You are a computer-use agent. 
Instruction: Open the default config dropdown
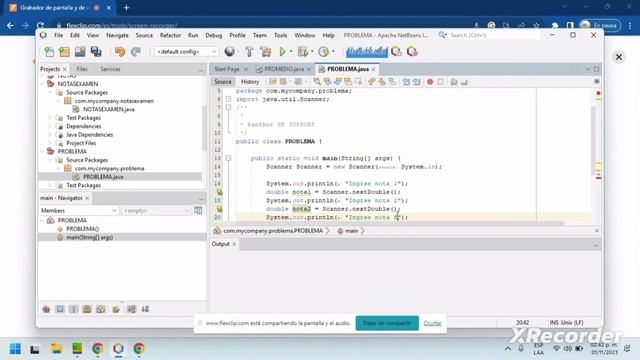pos(186,52)
